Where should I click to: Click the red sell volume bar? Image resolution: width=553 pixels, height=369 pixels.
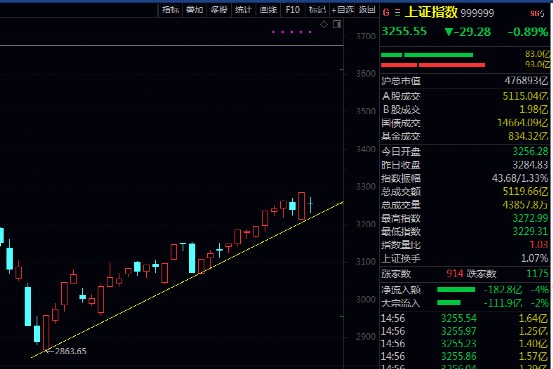click(x=433, y=65)
